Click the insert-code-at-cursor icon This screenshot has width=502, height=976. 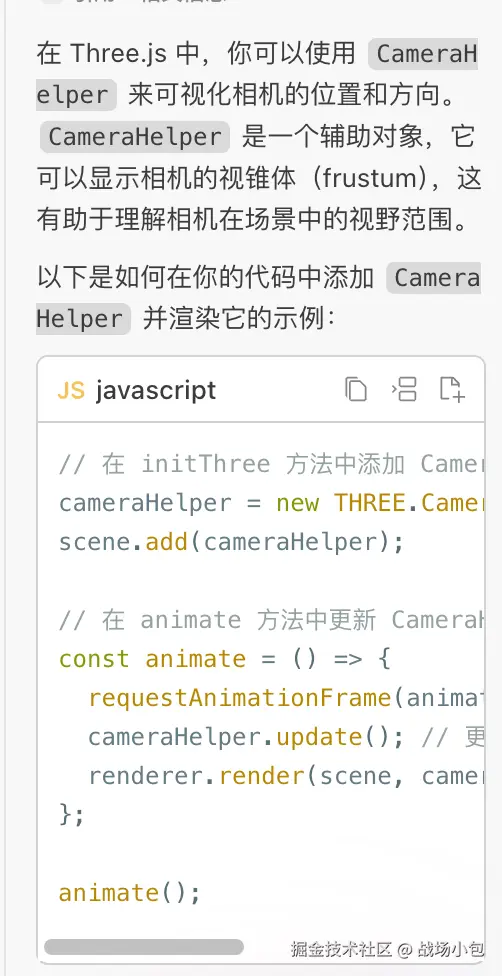pyautogui.click(x=404, y=389)
